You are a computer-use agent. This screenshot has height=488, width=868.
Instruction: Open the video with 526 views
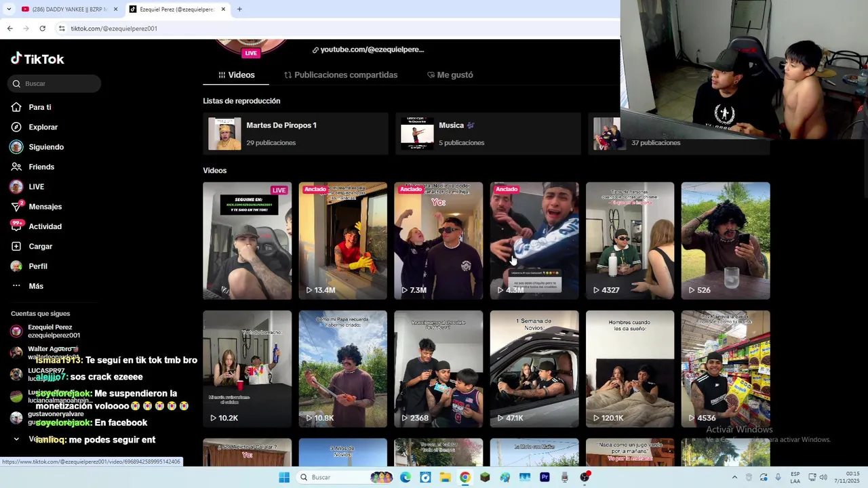point(726,241)
